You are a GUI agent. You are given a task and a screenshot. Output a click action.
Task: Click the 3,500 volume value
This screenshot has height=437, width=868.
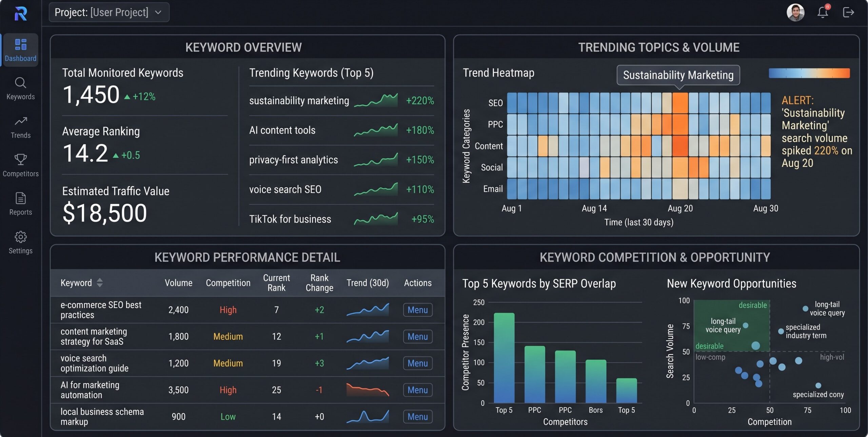pyautogui.click(x=178, y=390)
